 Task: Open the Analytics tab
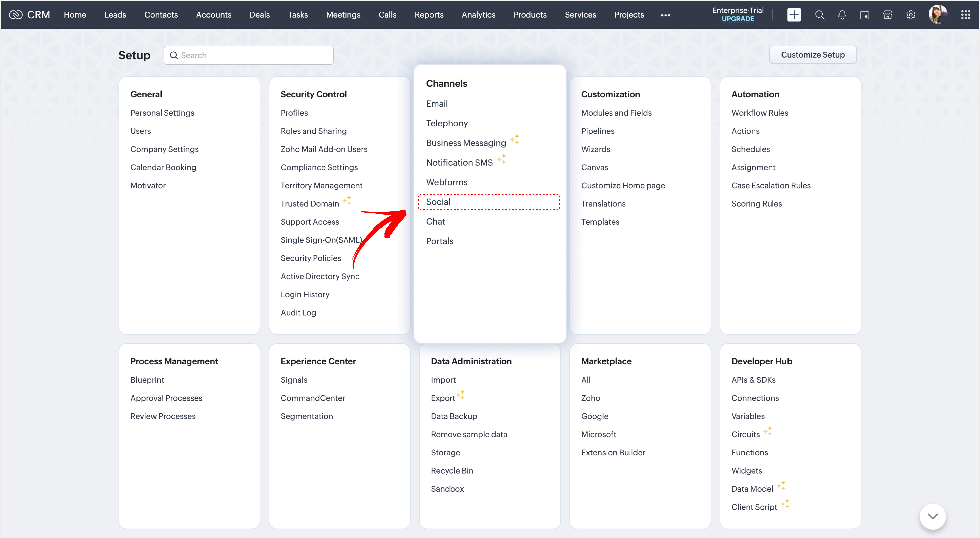click(478, 15)
